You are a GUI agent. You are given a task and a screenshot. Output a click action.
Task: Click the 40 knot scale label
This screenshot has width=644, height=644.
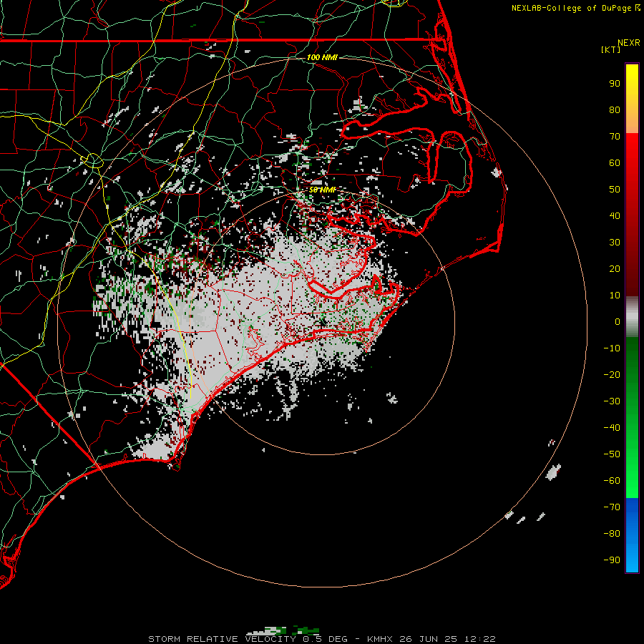click(x=615, y=216)
